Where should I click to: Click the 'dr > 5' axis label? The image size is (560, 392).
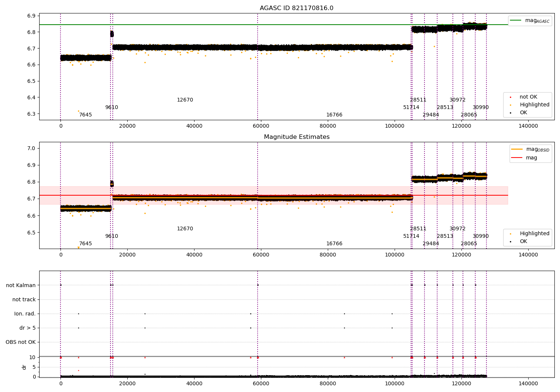[28, 328]
